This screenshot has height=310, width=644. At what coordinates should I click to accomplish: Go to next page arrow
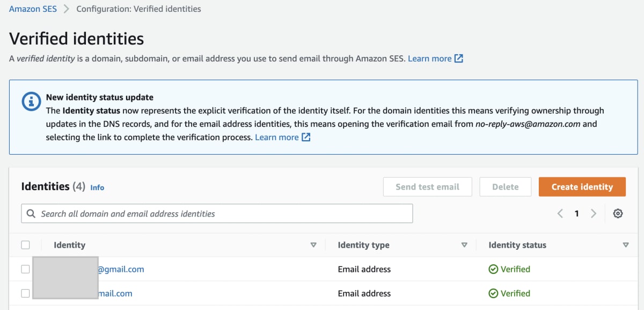pyautogui.click(x=594, y=214)
